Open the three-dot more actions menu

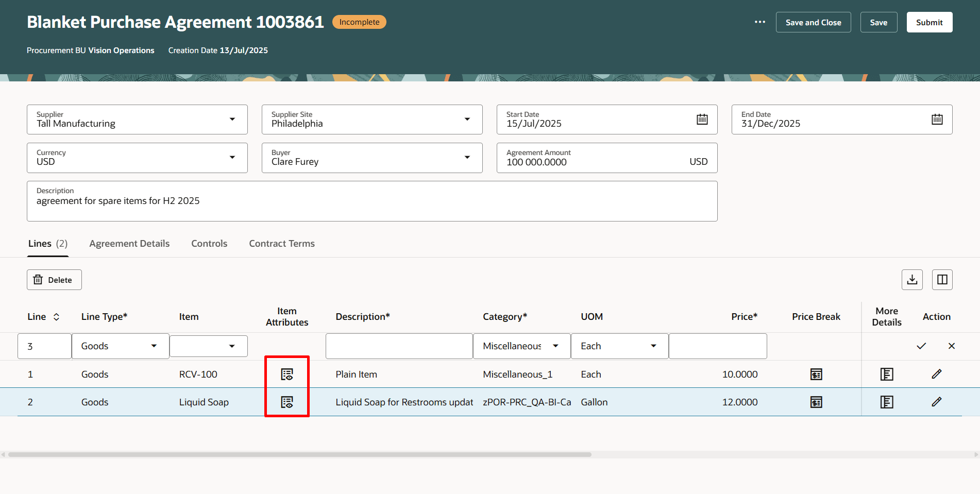759,22
